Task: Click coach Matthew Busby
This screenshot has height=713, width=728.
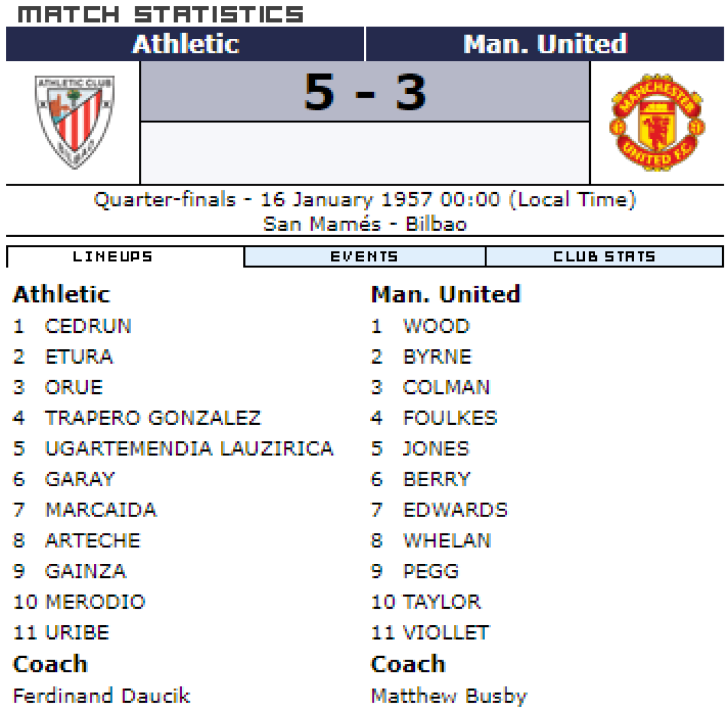Action: (449, 695)
